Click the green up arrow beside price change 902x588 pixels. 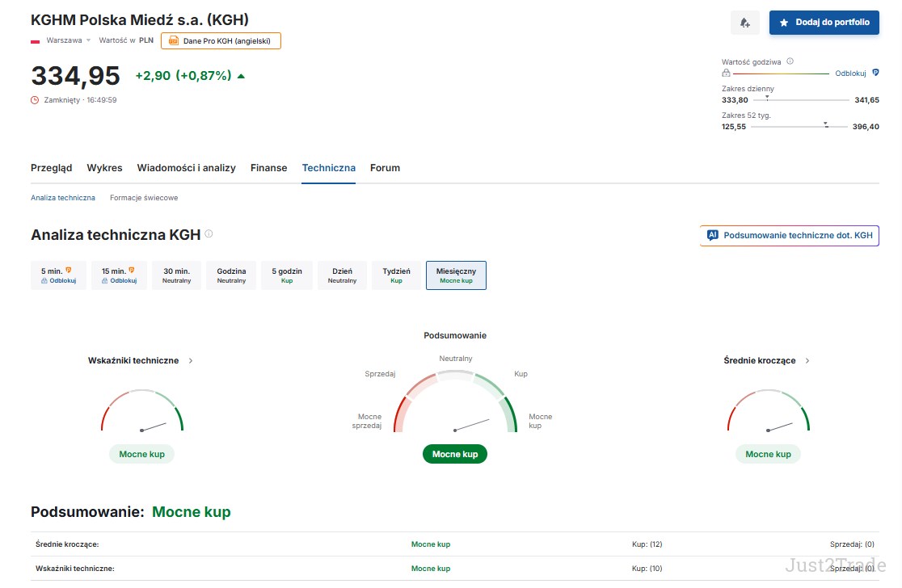(x=241, y=76)
